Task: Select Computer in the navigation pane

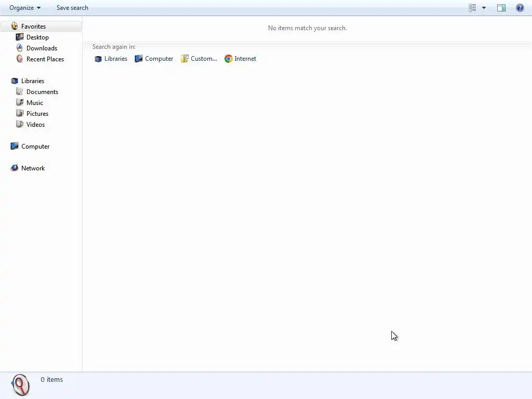Action: click(x=35, y=146)
